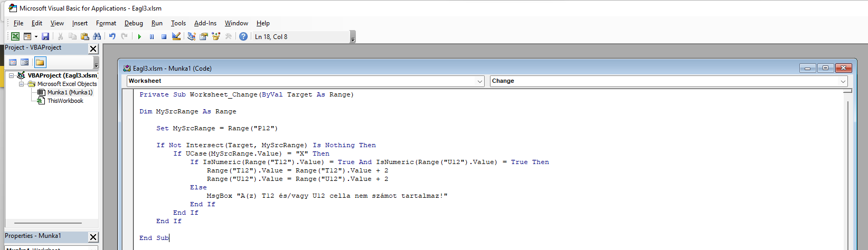Click the 'Set MySrcRange = Range("P12")' line
Image resolution: width=868 pixels, height=250 pixels.
tap(217, 128)
